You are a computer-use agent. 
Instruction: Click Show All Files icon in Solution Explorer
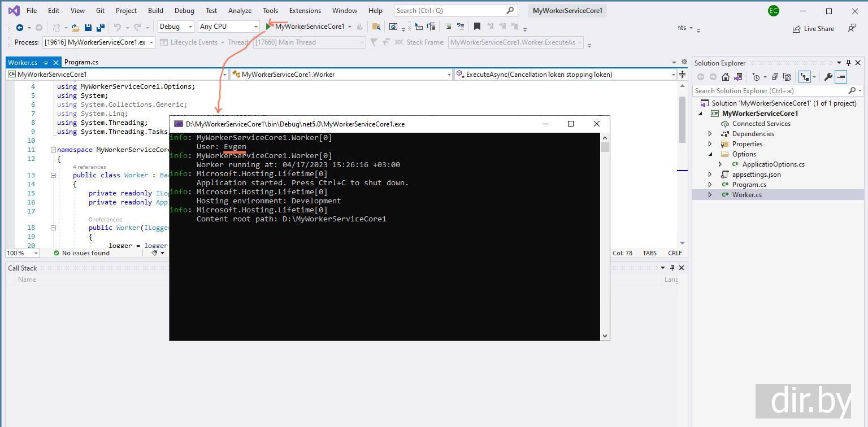787,77
